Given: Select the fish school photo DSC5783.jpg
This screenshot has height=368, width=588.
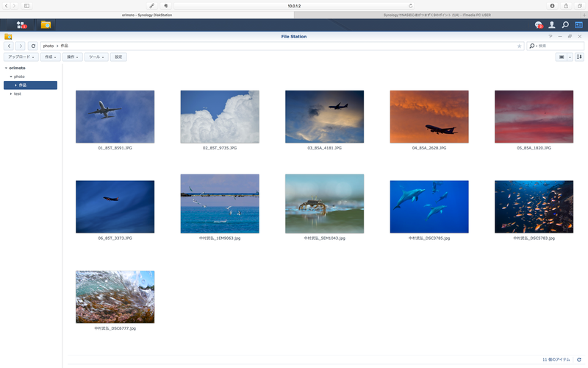Looking at the screenshot, I should 534,207.
